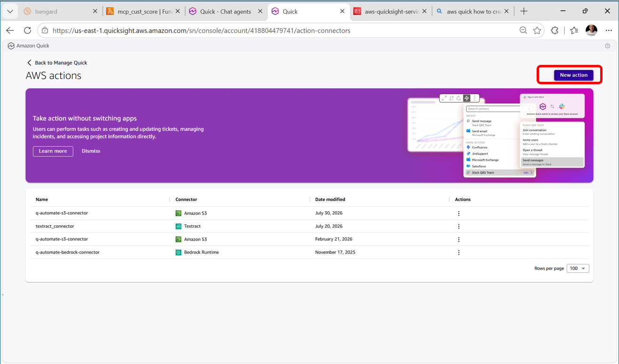Viewport: 619px width, 364px height.
Task: Maximize the browser window
Action: tap(585, 11)
